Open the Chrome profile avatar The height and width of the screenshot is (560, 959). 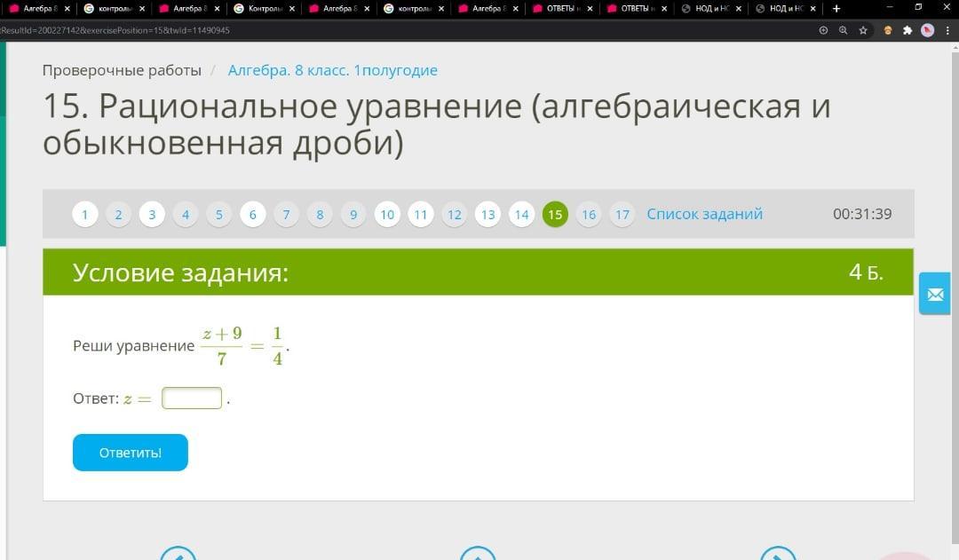(927, 30)
